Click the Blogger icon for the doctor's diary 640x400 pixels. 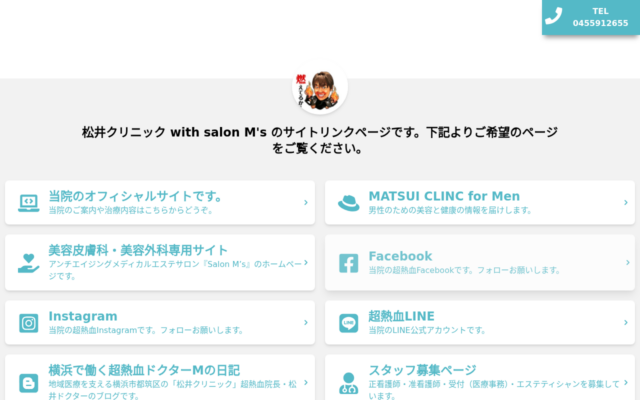point(29,383)
